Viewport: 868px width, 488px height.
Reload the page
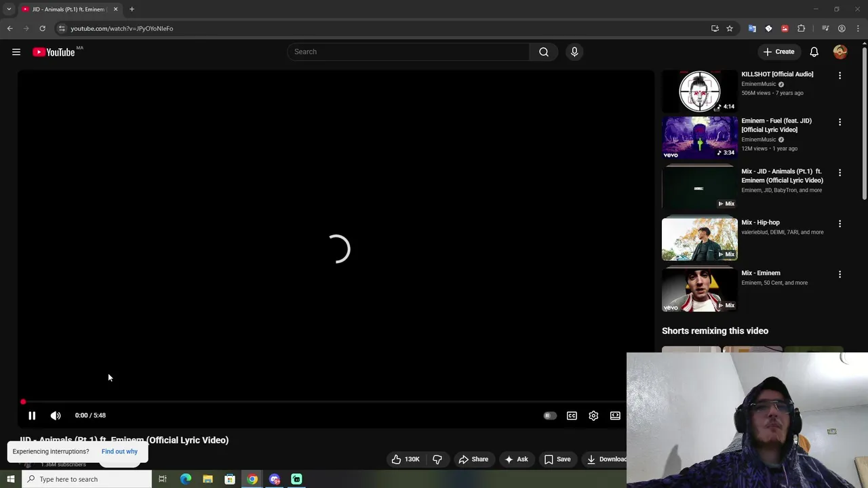(x=42, y=28)
